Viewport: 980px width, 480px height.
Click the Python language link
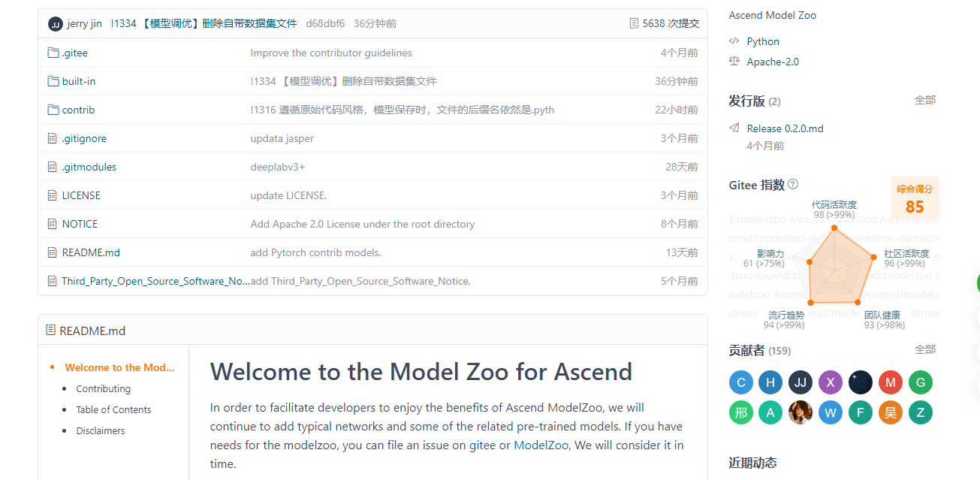point(763,41)
